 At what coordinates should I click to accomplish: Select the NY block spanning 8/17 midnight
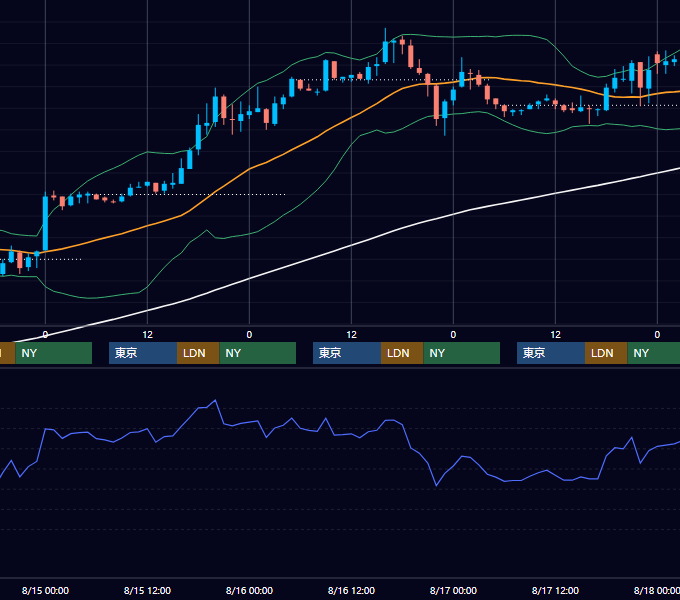(x=461, y=353)
